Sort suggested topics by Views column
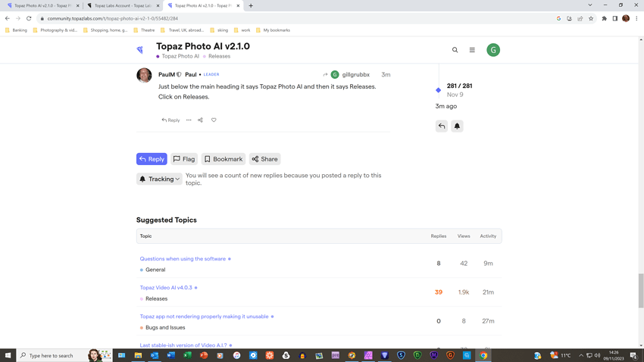 coord(463,236)
